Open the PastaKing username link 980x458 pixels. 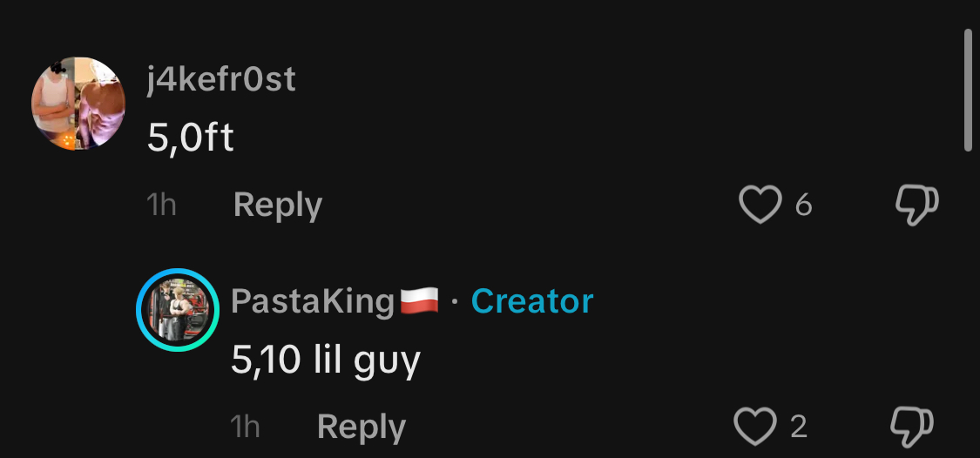click(x=313, y=301)
